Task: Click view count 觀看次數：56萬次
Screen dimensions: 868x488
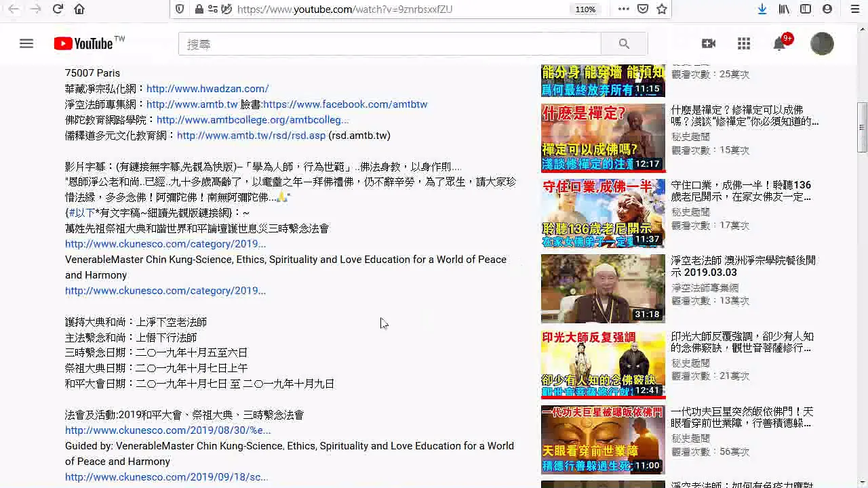Action: pos(711,451)
